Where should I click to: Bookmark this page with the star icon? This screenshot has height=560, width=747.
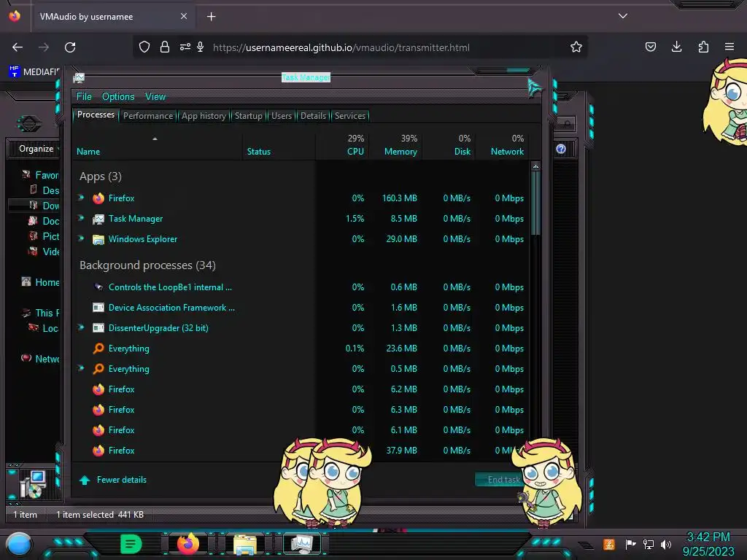pyautogui.click(x=576, y=47)
